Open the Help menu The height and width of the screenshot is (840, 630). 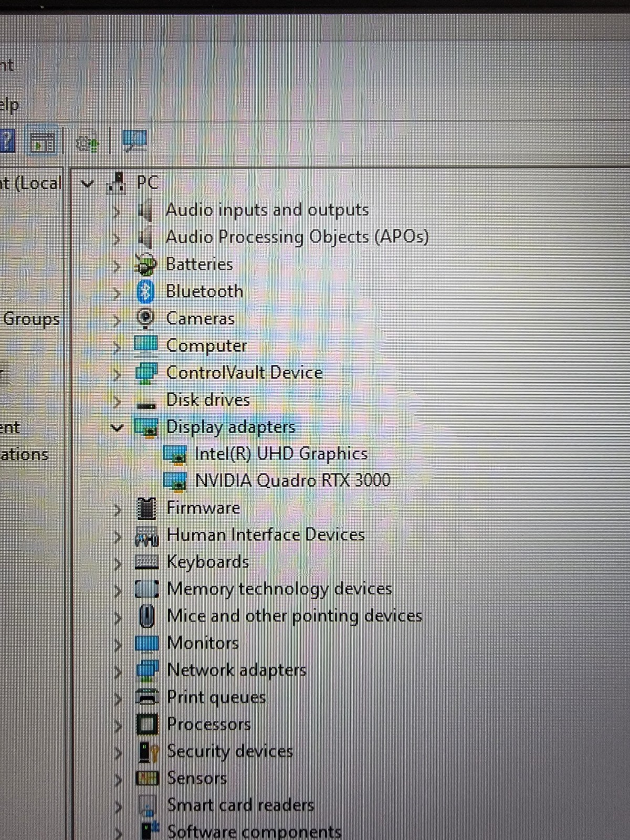[x=9, y=106]
